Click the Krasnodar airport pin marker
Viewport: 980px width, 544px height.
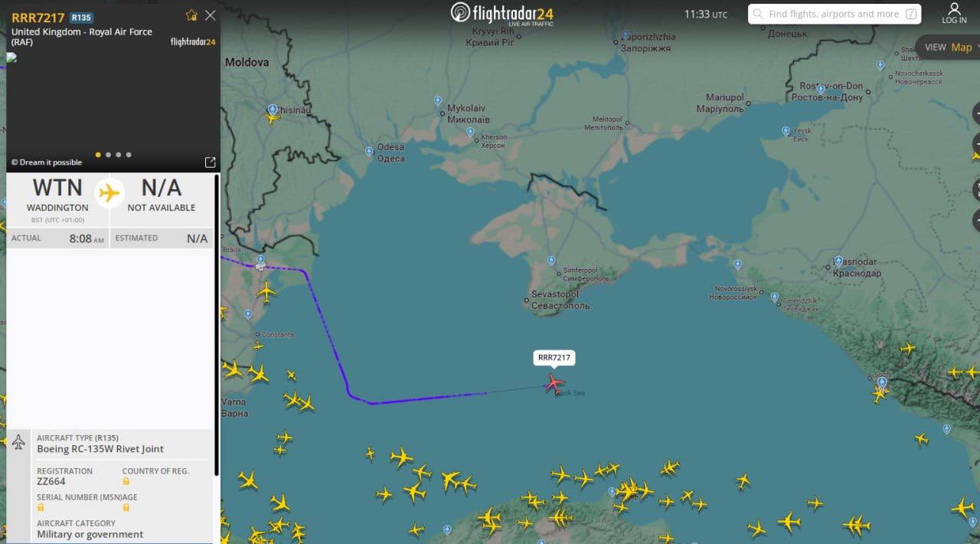838,261
